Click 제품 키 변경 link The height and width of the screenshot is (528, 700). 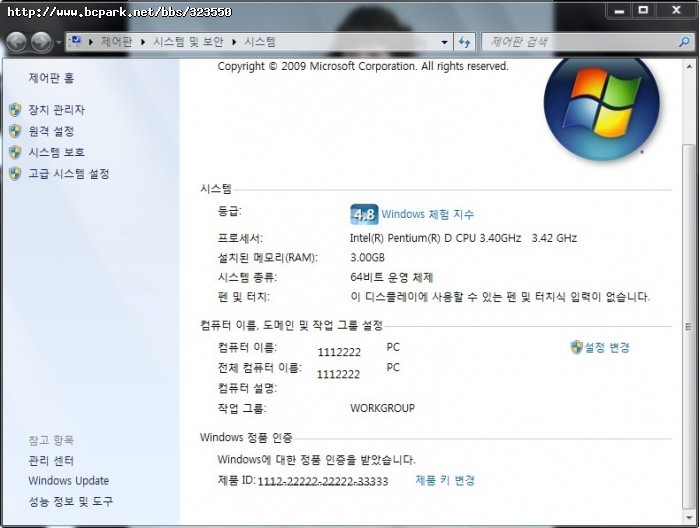(x=445, y=480)
